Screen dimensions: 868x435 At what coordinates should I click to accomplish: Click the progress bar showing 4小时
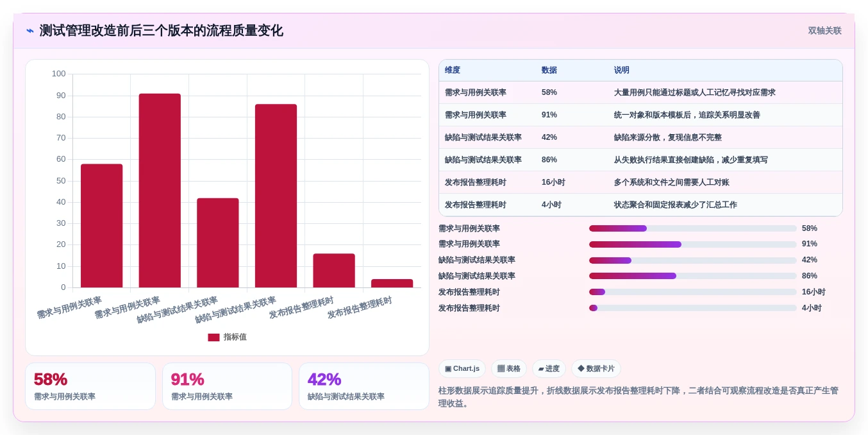(x=693, y=308)
